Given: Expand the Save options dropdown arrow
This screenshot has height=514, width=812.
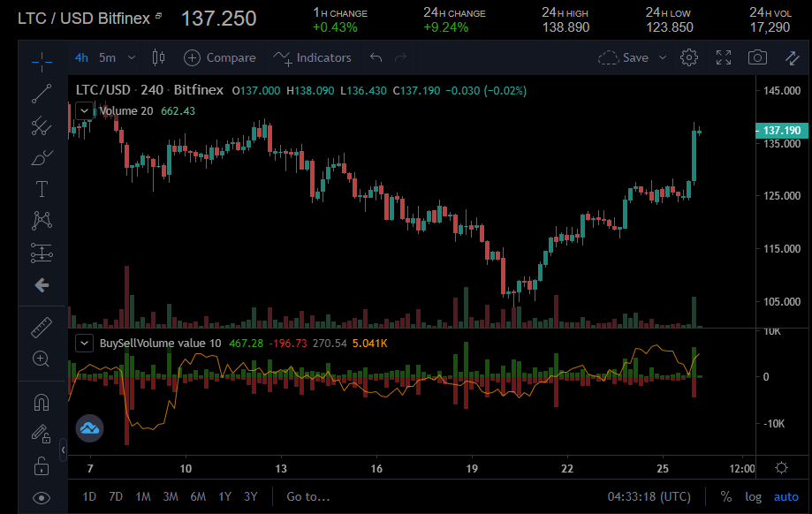Looking at the screenshot, I should [663, 57].
